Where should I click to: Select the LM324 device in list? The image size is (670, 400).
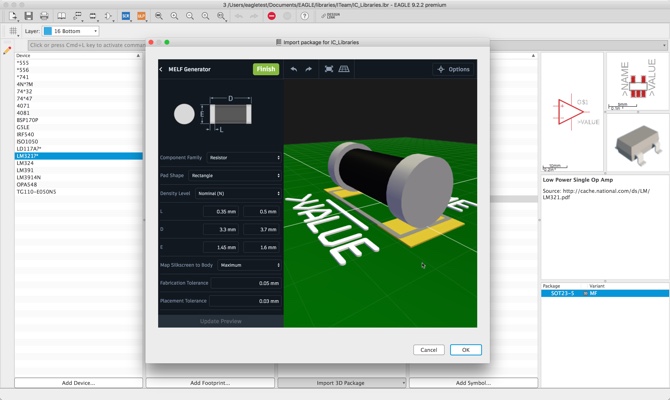coord(79,163)
